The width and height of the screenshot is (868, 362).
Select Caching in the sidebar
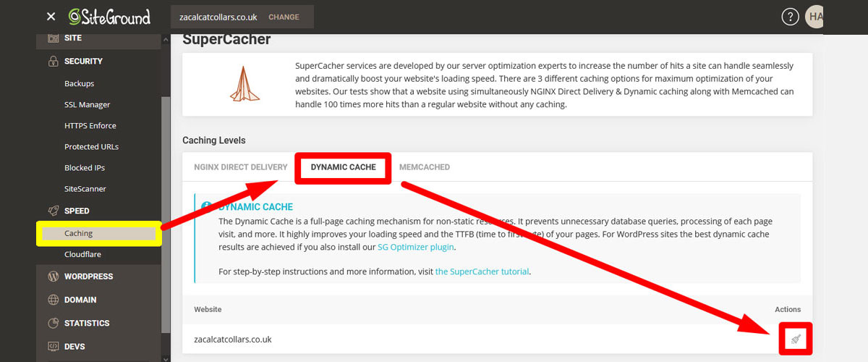click(x=98, y=234)
